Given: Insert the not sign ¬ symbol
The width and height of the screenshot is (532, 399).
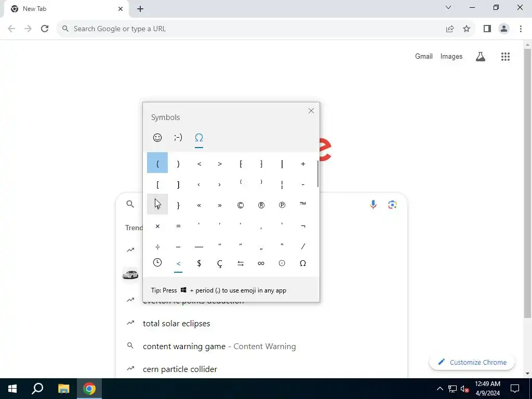Looking at the screenshot, I should pos(303,226).
